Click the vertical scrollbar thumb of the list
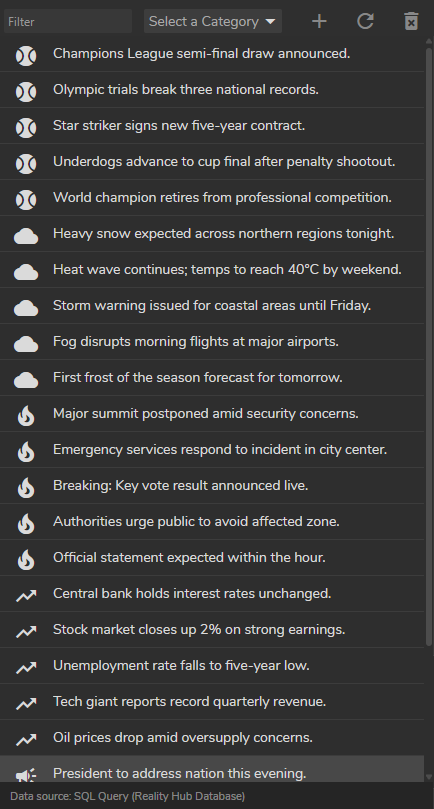434x809 pixels. coord(429,346)
